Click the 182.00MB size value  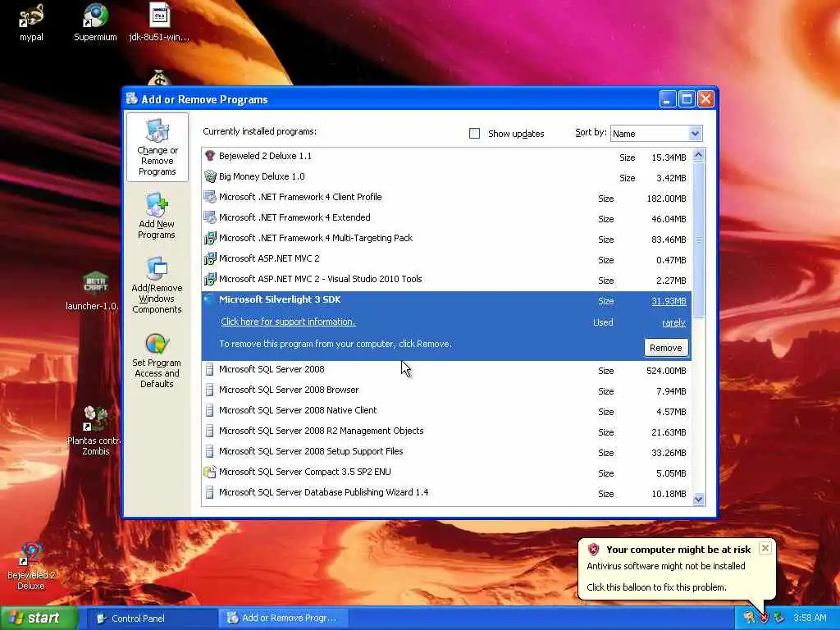pyautogui.click(x=666, y=199)
